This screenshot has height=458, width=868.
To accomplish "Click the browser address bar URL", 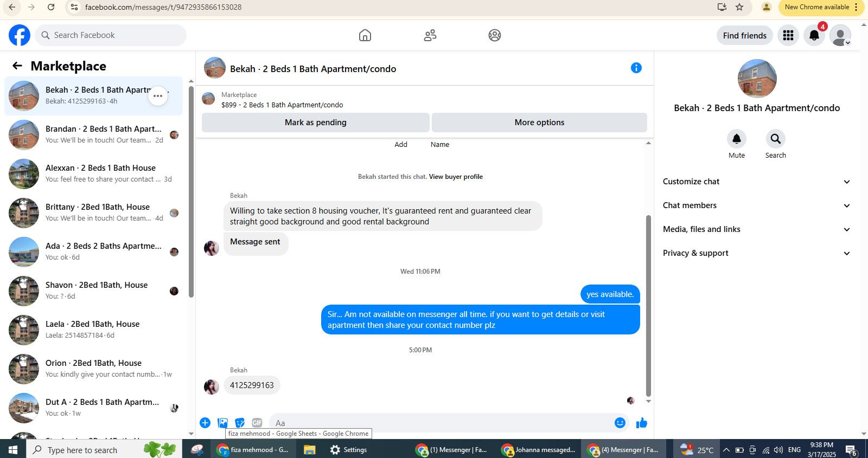I will [x=163, y=7].
